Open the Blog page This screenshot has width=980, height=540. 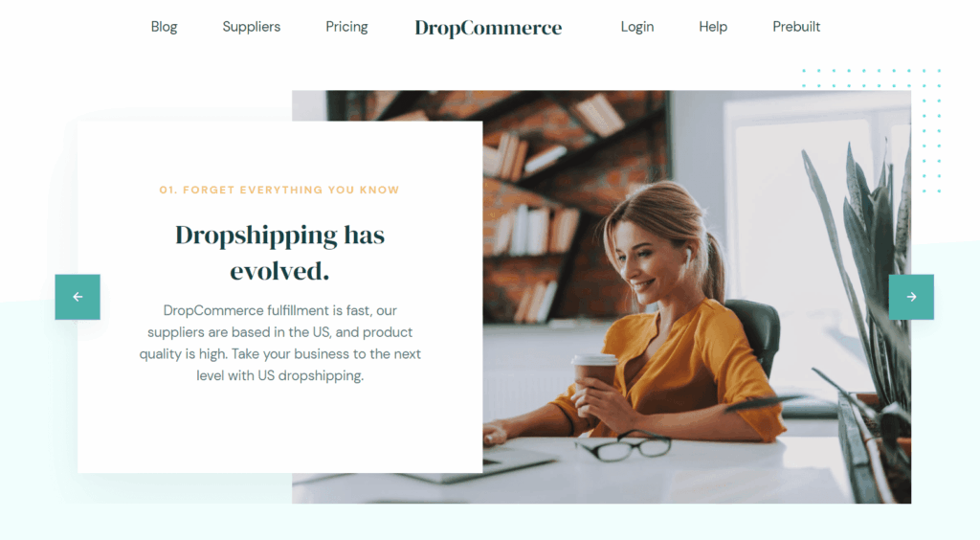[164, 27]
